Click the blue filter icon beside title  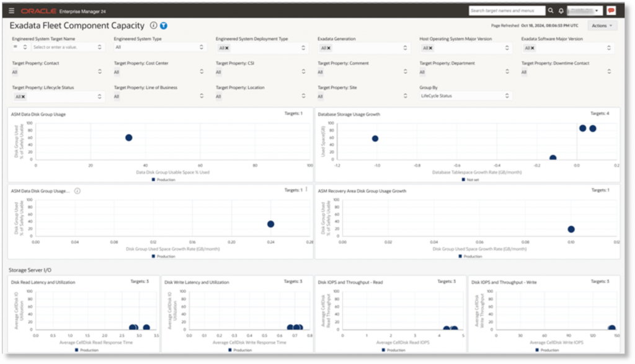tap(164, 25)
